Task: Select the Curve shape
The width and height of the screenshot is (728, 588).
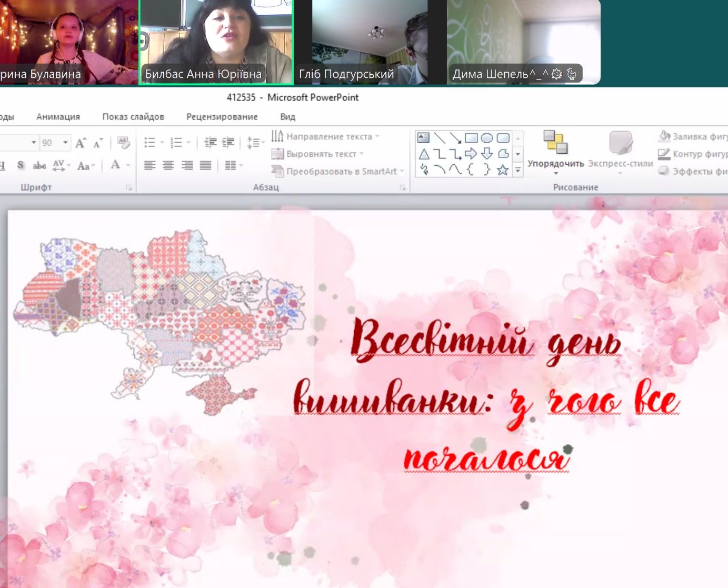Action: click(455, 170)
